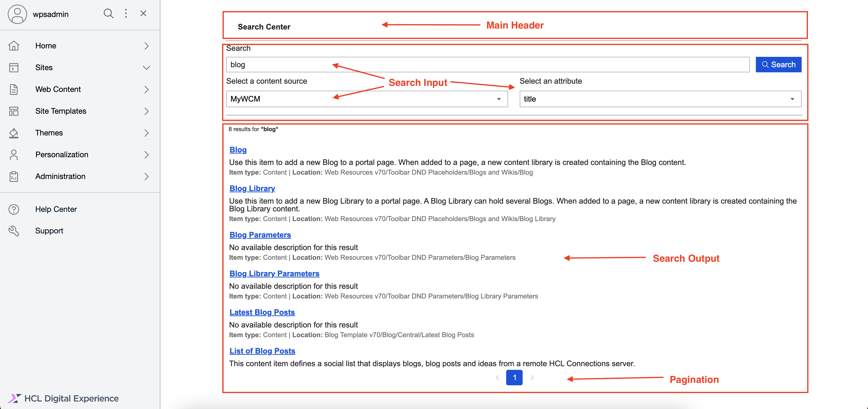The image size is (868, 409).
Task: Close the side navigation panel
Action: pyautogui.click(x=143, y=14)
